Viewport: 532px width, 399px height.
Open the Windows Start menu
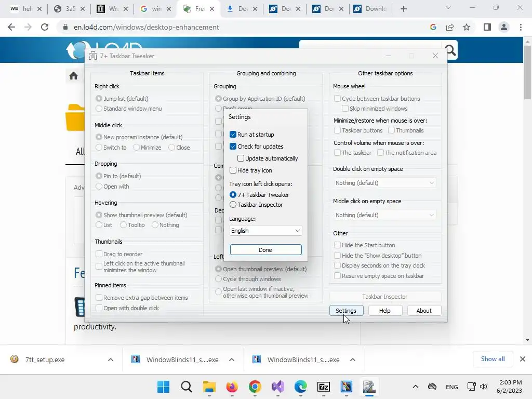164,387
